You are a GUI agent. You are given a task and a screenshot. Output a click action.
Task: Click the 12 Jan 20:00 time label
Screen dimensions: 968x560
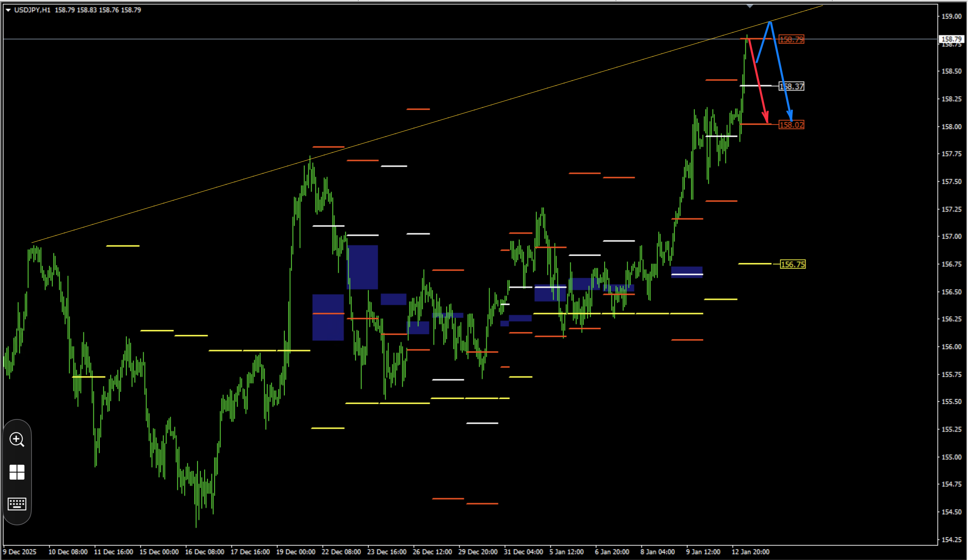point(750,552)
